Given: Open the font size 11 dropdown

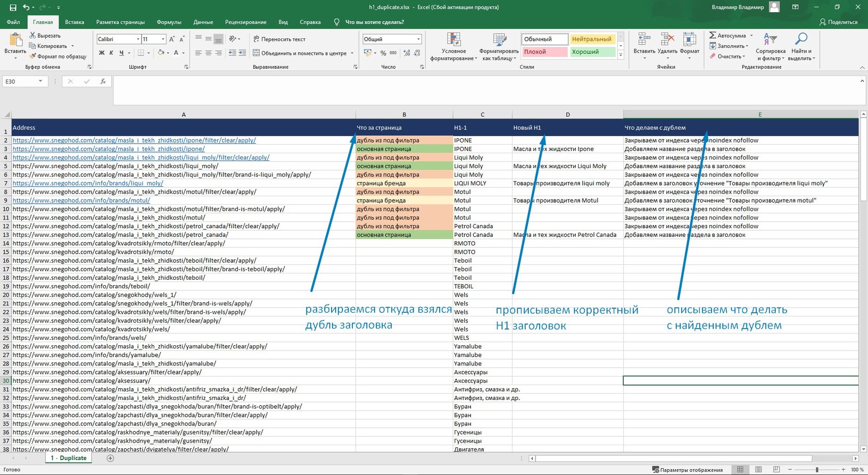Looking at the screenshot, I should pos(162,39).
